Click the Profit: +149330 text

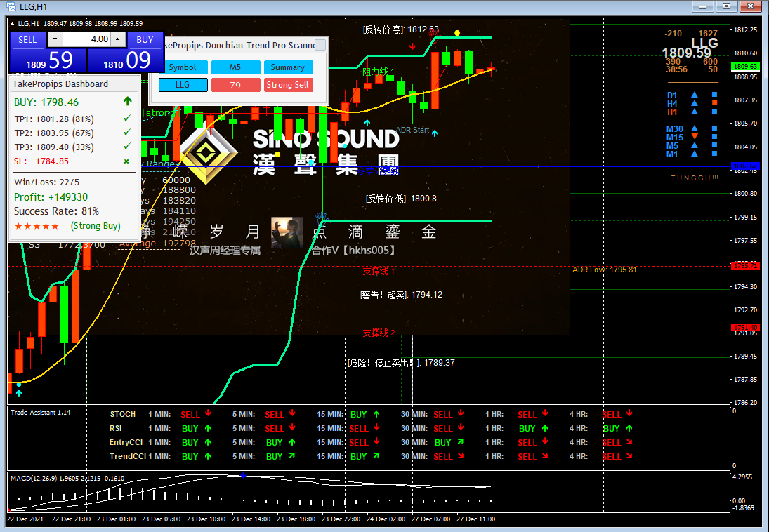(x=51, y=197)
